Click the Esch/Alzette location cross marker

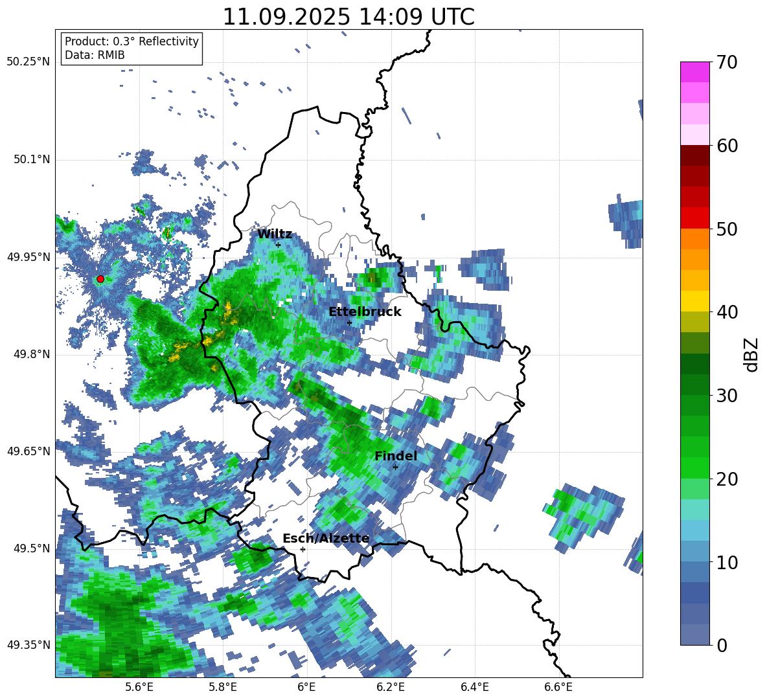303,549
